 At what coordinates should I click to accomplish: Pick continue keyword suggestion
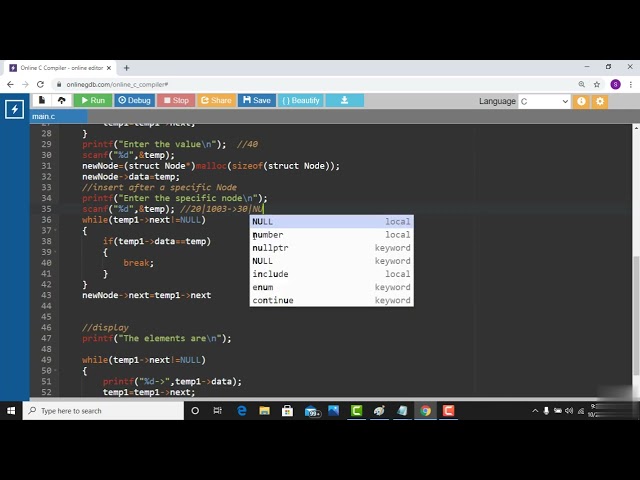tap(331, 300)
